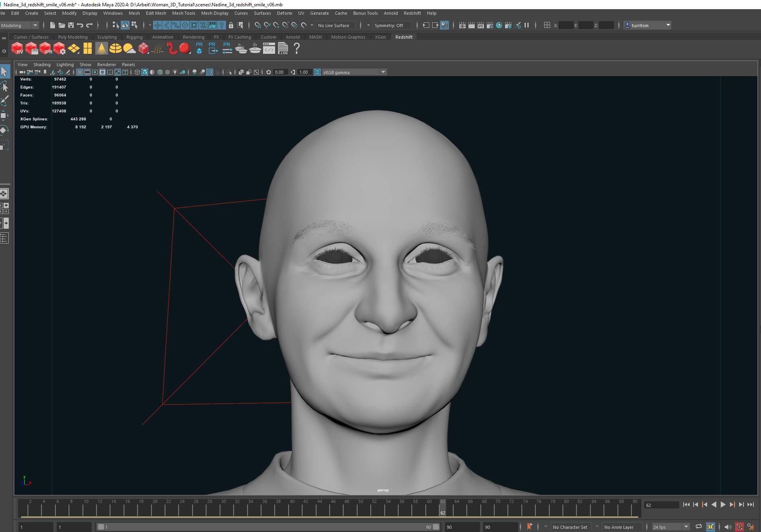Select the XGen hair shelf icon
Screen dimensions: 761x532
157,49
